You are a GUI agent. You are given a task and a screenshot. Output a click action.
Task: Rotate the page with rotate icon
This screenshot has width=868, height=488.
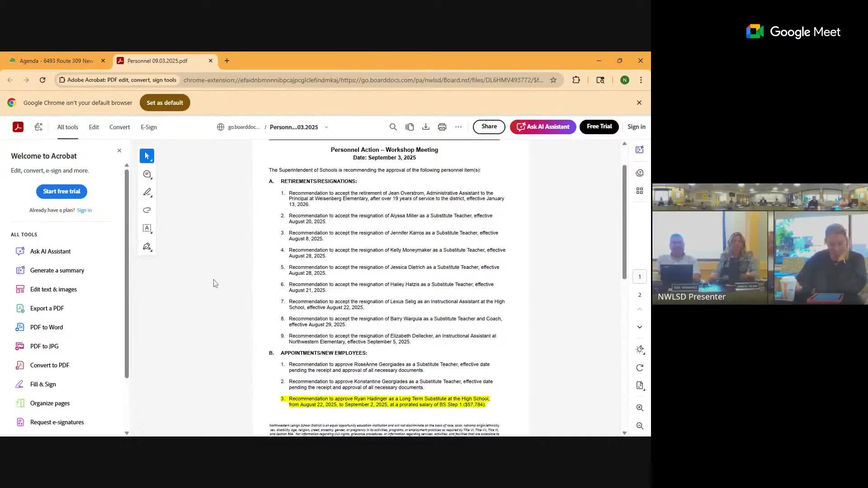click(640, 368)
